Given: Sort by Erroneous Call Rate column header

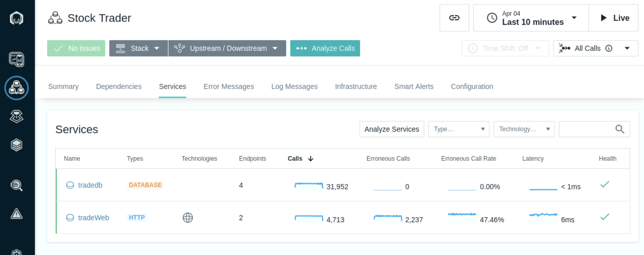Looking at the screenshot, I should [x=468, y=159].
